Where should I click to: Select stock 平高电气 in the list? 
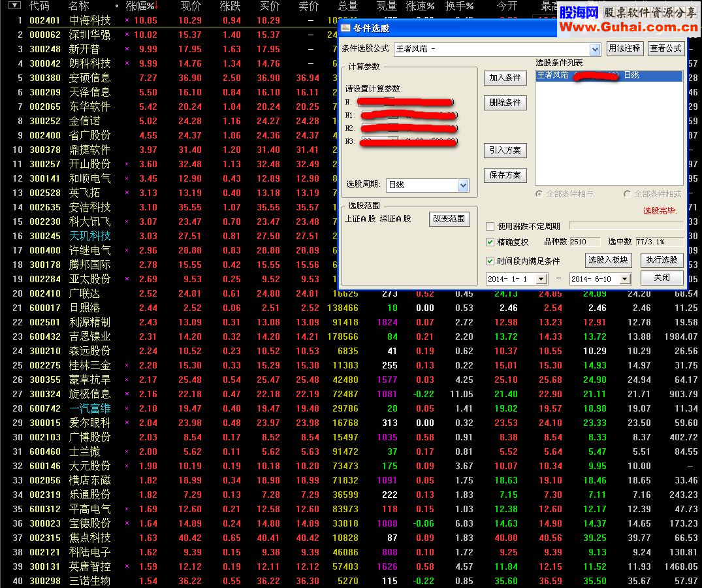pos(90,509)
